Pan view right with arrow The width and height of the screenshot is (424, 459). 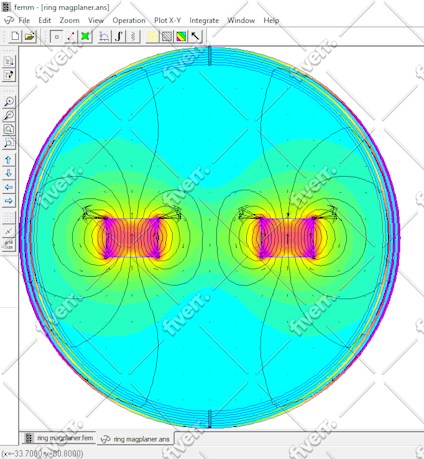(9, 201)
